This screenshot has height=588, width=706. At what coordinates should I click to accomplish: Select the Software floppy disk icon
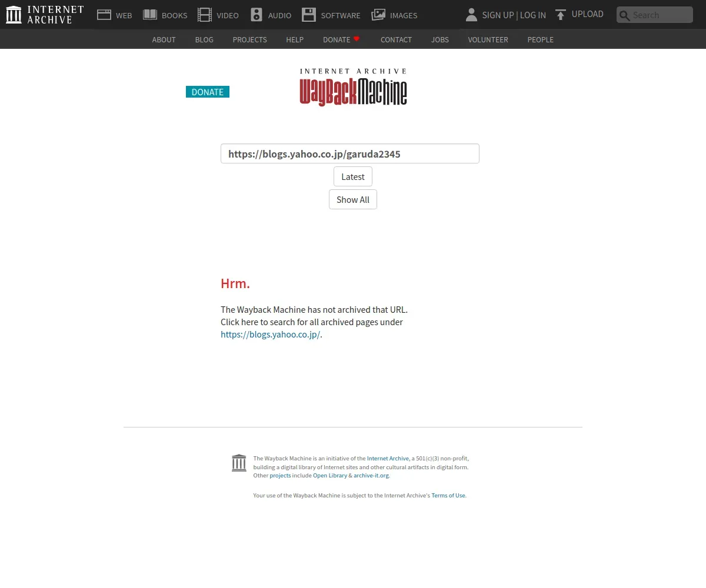(x=309, y=15)
